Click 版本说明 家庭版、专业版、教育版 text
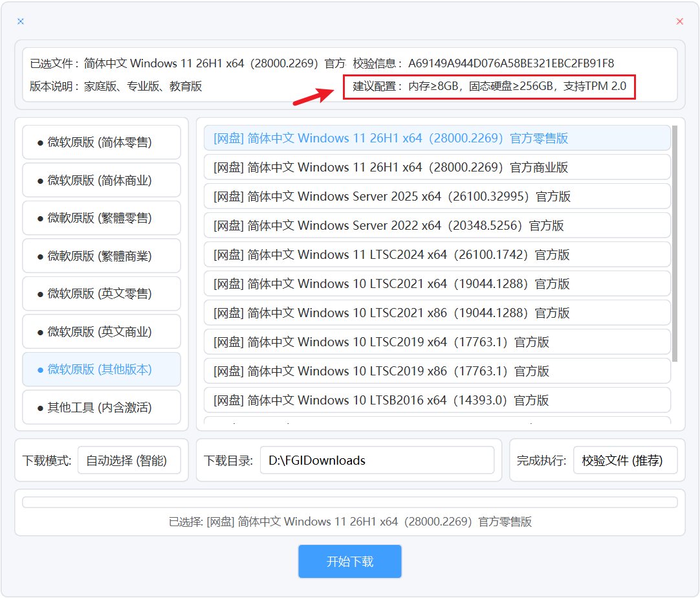The image size is (700, 598). click(x=143, y=86)
